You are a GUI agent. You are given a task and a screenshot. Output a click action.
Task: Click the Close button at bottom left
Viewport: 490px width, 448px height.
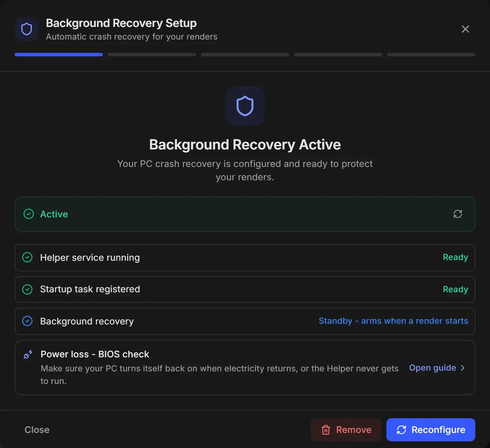click(37, 430)
